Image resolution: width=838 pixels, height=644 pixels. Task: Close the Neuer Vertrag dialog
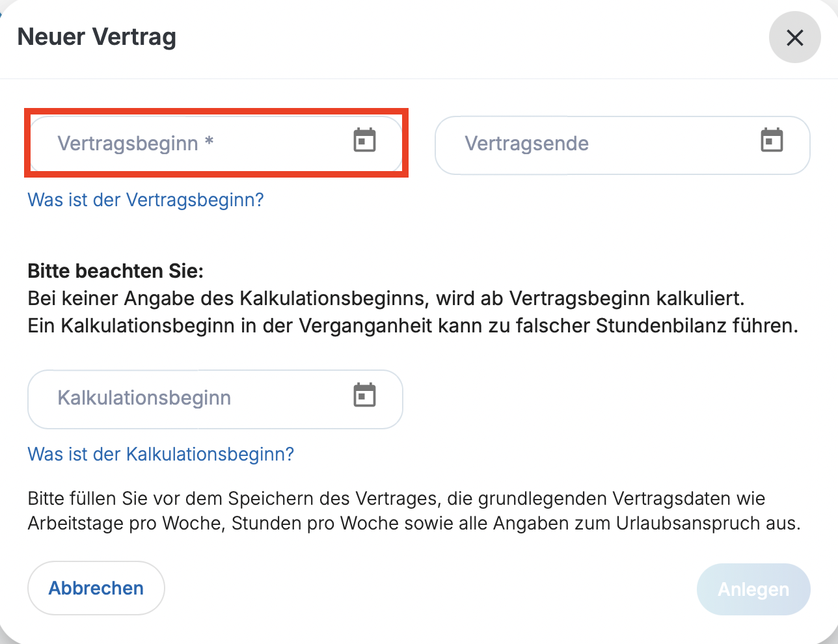pos(794,38)
